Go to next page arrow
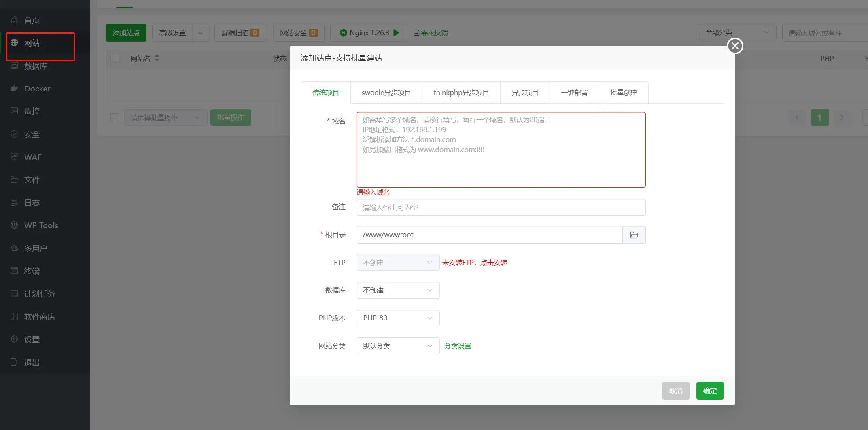868x430 pixels. (841, 117)
